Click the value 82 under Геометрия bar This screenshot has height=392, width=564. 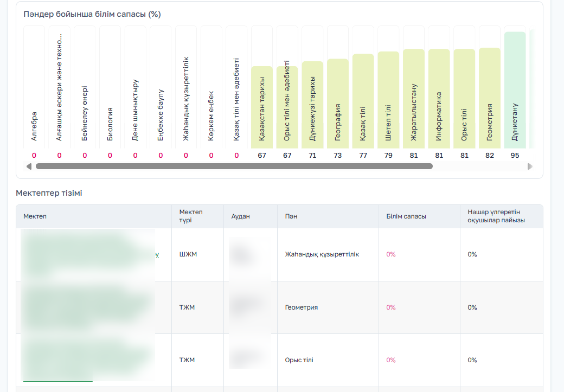[490, 156]
